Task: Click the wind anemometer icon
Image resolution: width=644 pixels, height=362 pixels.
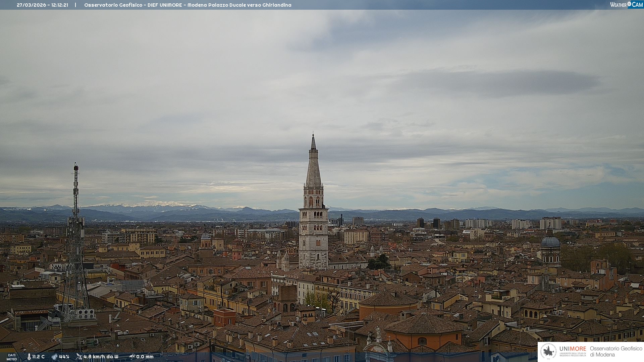Action: pos(79,357)
